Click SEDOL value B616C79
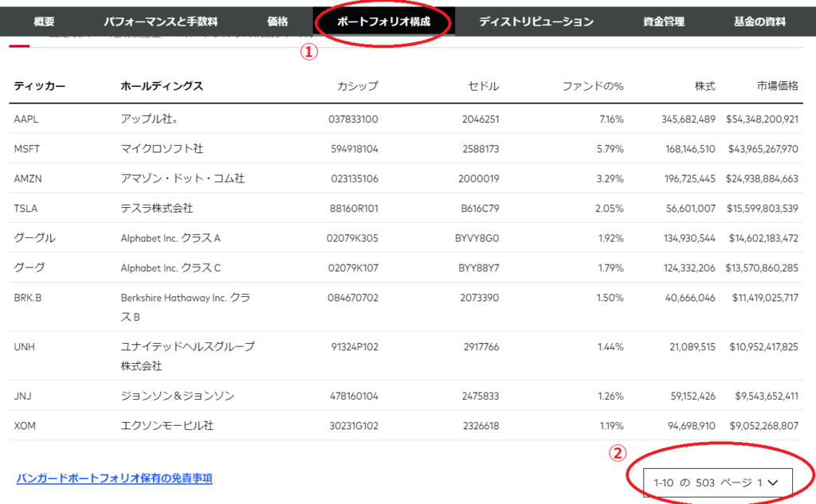This screenshot has height=504, width=816. (x=480, y=208)
